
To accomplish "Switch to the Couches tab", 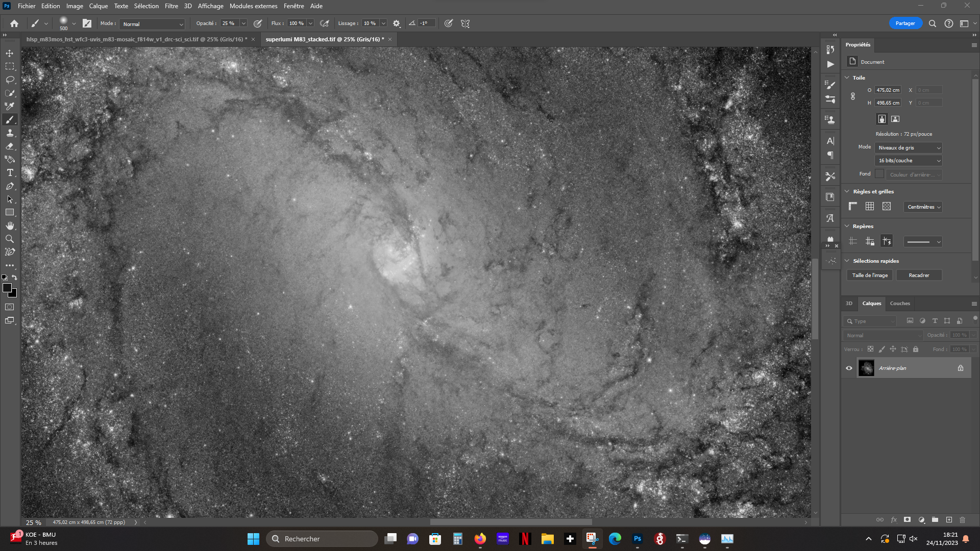I will point(900,303).
